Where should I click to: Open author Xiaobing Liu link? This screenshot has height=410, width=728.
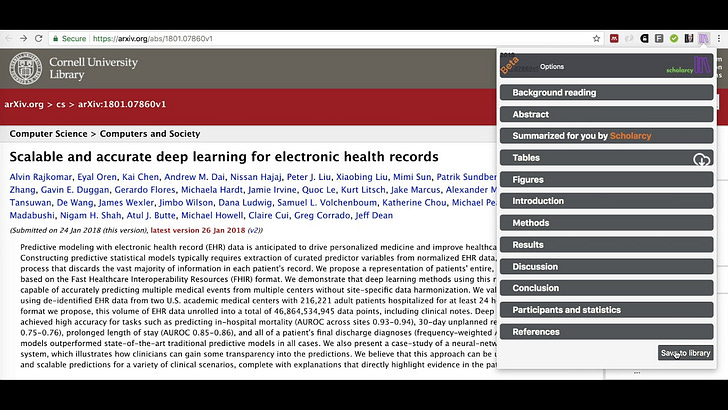coord(362,177)
